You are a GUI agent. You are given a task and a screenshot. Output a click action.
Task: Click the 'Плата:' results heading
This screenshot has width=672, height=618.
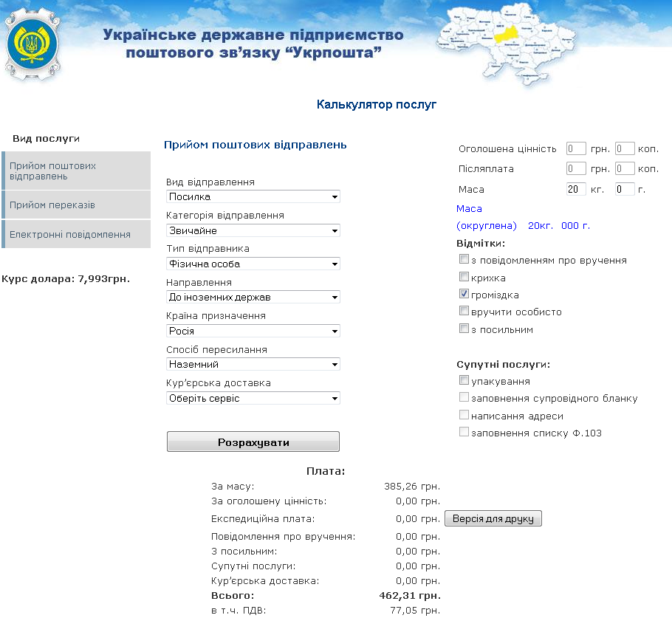click(326, 471)
